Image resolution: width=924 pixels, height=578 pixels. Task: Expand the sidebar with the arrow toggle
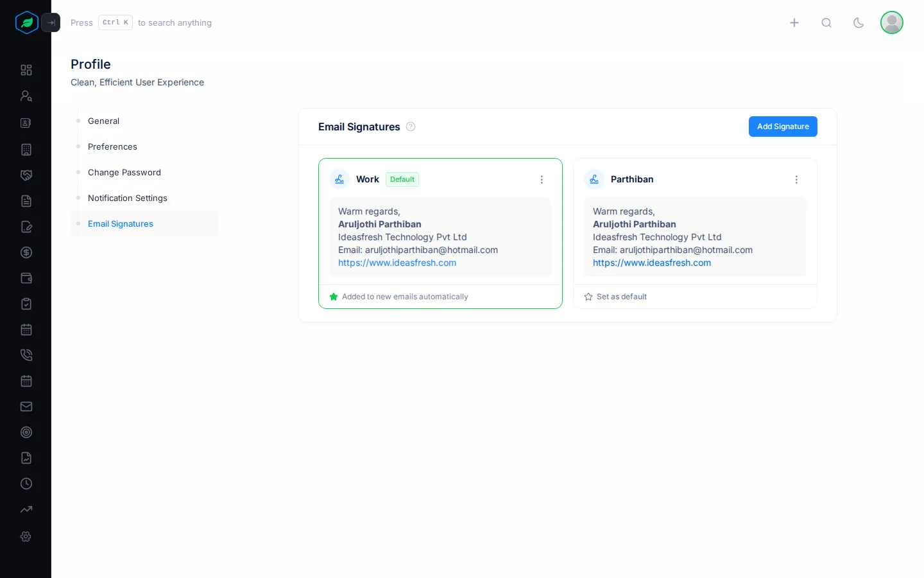[x=51, y=22]
